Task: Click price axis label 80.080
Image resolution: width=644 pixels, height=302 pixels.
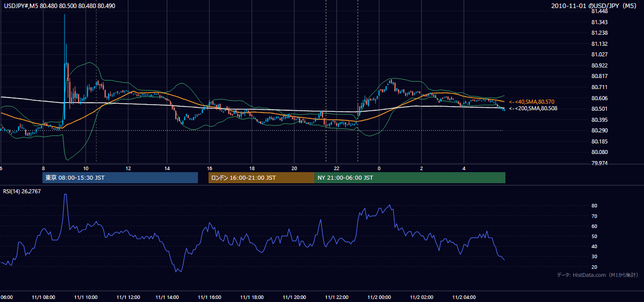Action: click(600, 152)
